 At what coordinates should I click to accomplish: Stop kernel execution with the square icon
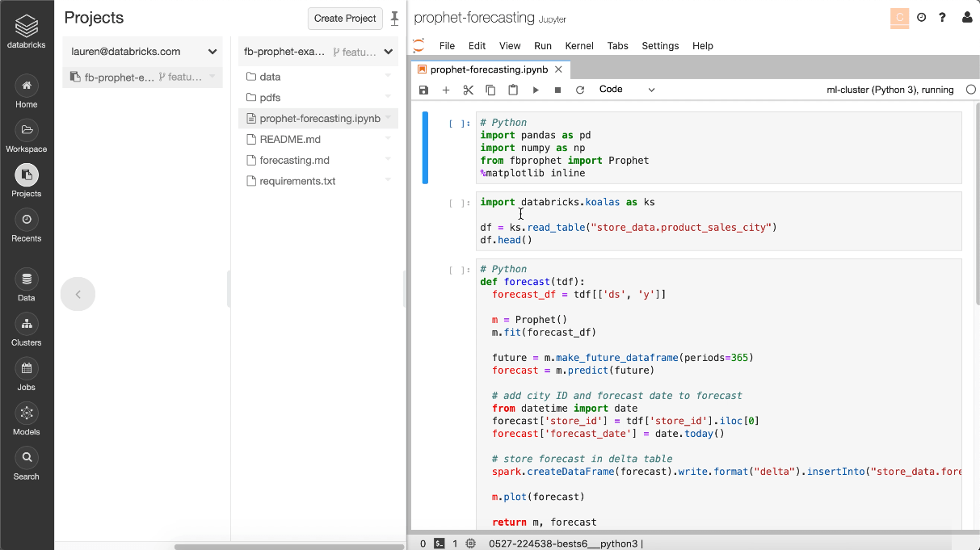click(557, 90)
